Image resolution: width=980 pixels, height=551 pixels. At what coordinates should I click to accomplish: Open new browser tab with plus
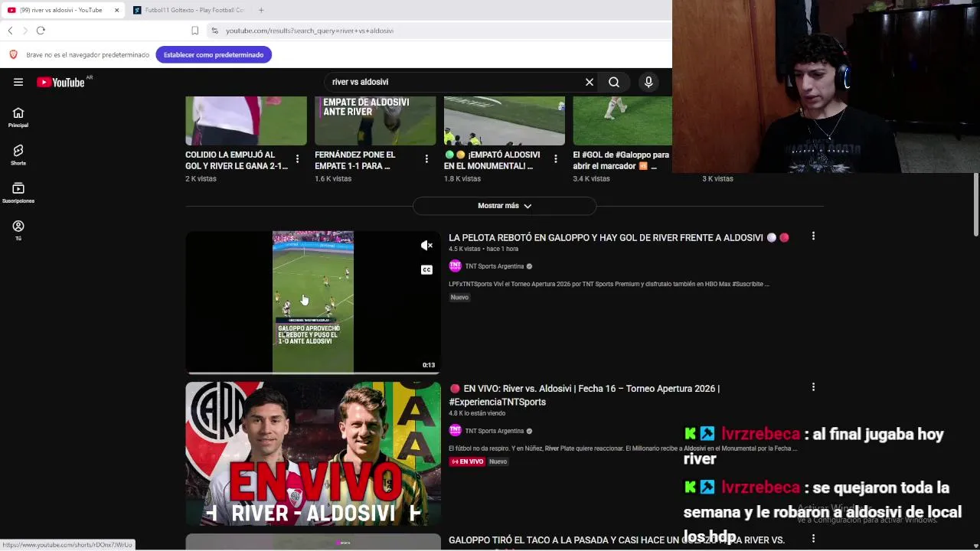(x=261, y=10)
